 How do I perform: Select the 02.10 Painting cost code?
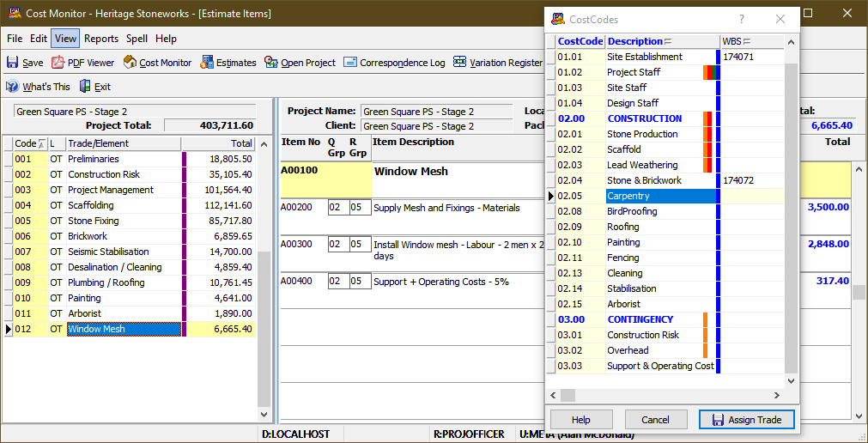(x=665, y=243)
